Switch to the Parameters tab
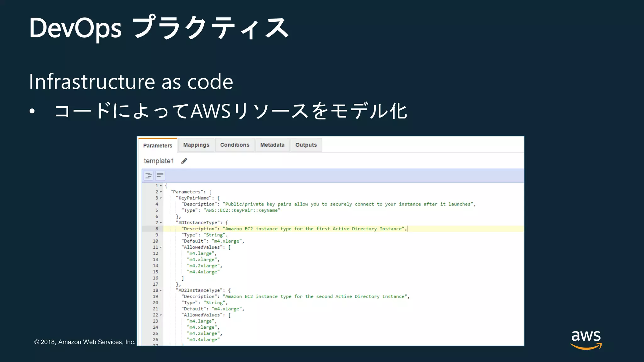 click(x=158, y=145)
